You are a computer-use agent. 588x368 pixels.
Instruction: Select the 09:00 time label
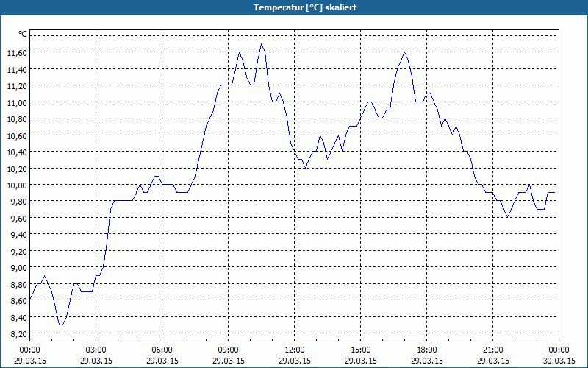[x=229, y=350]
